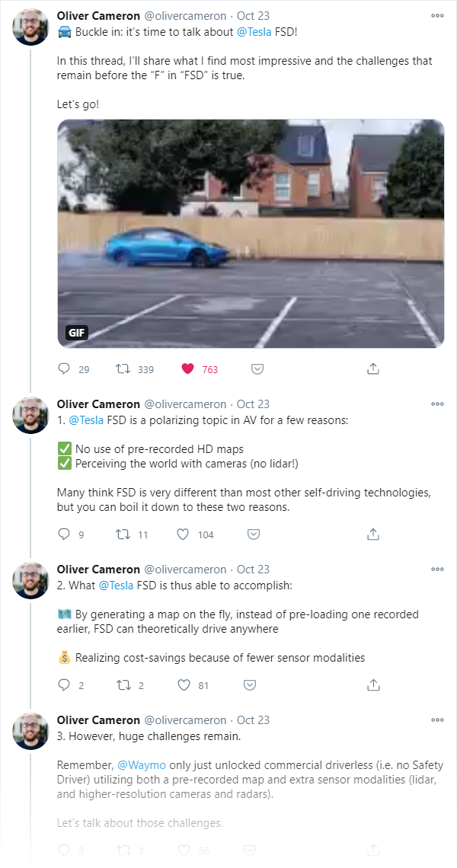Open the @Tesla mention in the first tweet

tap(254, 31)
